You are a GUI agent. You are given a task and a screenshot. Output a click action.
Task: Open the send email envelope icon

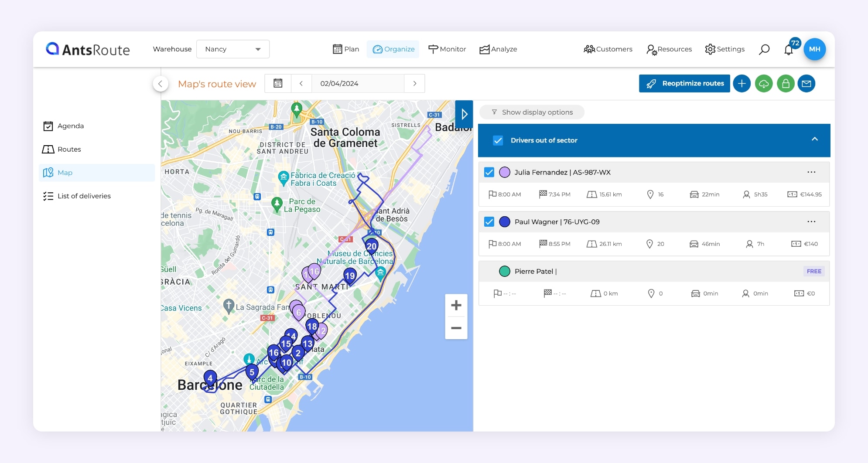[x=806, y=83]
